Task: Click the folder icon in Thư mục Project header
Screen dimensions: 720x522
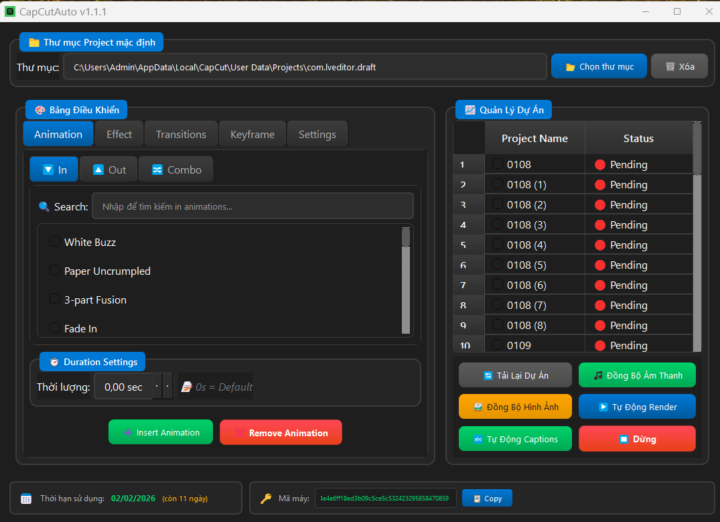Action: (34, 43)
